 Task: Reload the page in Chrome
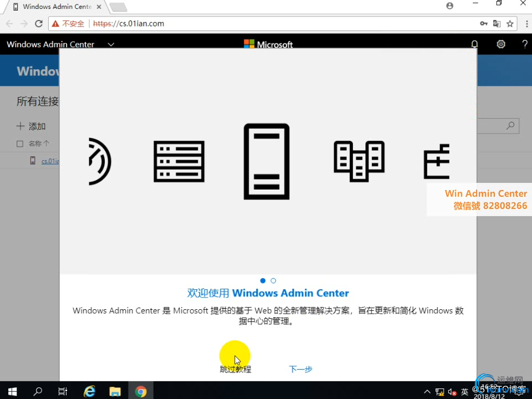click(x=39, y=23)
